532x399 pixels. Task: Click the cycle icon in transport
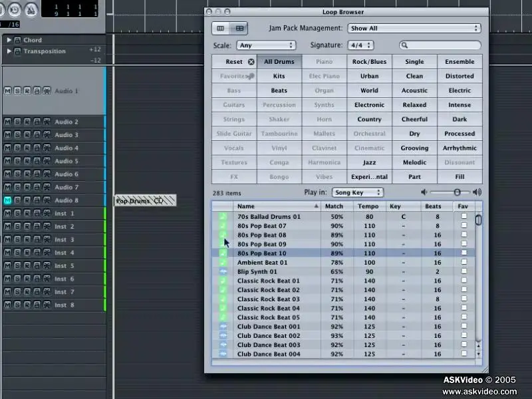point(14,10)
